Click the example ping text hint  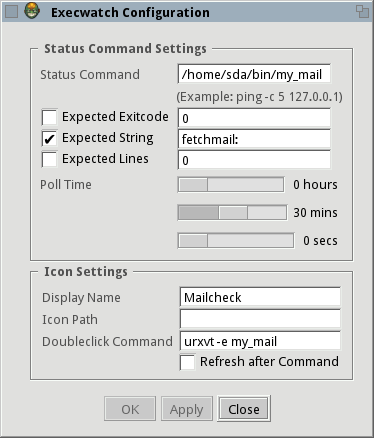coord(259,97)
